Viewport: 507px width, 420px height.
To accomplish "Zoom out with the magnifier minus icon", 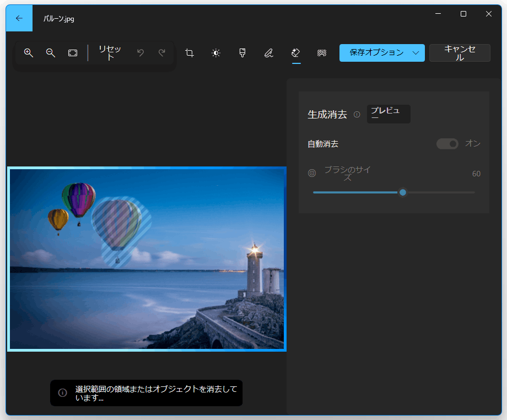I will (51, 53).
